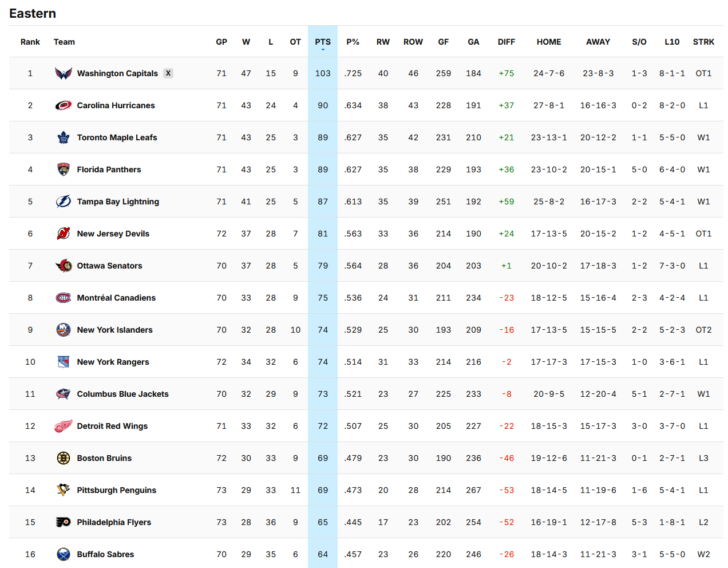Open the Boston Bruins team link
The image size is (728, 568).
(104, 458)
